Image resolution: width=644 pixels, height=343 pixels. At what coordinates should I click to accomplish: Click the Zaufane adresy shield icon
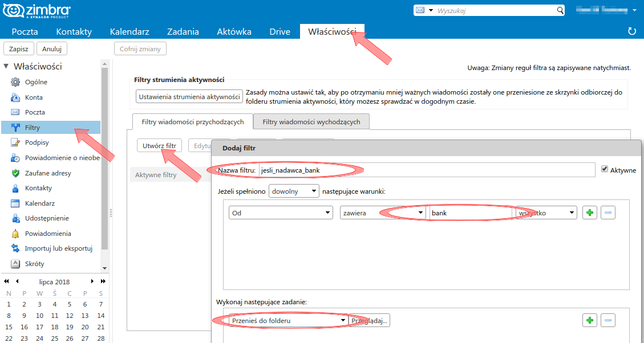(x=15, y=173)
